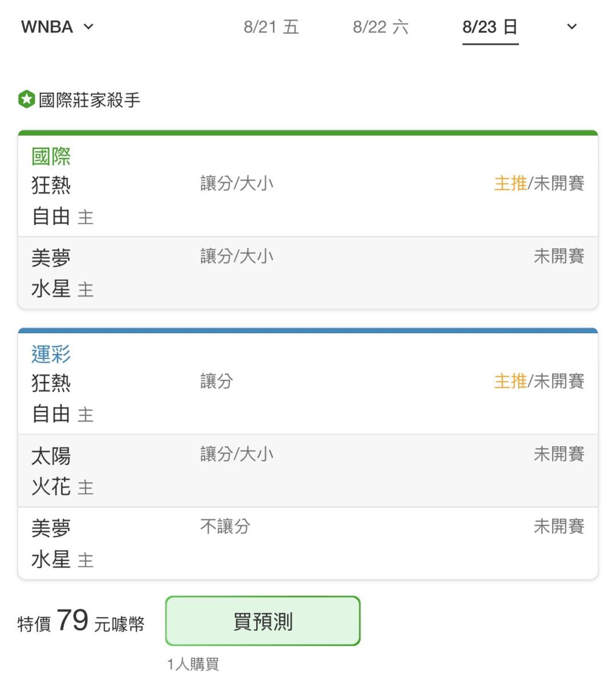The width and height of the screenshot is (616, 682).
Task: Click 主推 label in 運彩 section
Action: [x=510, y=381]
